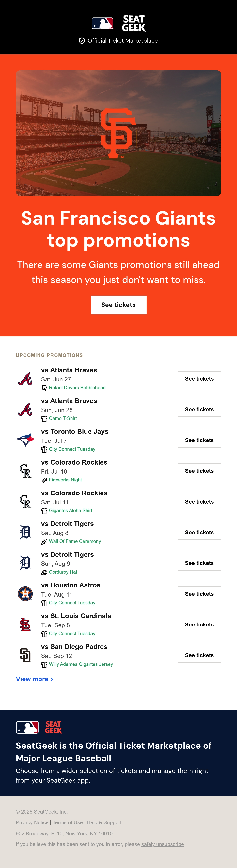Viewport: 237px width, 868px height.
Task: Click the cap icon next to Corduroy Hat
Action: (x=44, y=572)
